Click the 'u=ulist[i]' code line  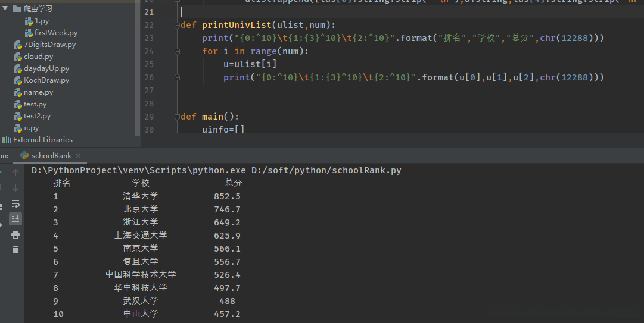(x=250, y=64)
